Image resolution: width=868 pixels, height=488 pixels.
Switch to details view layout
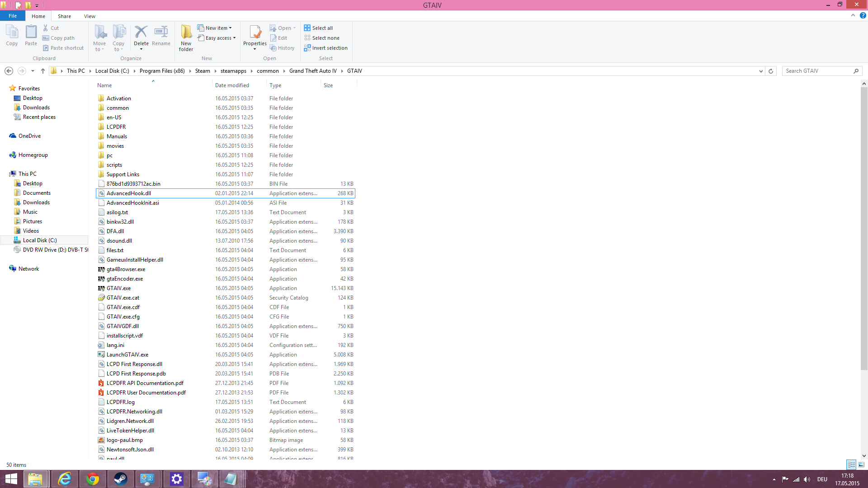[x=851, y=465]
